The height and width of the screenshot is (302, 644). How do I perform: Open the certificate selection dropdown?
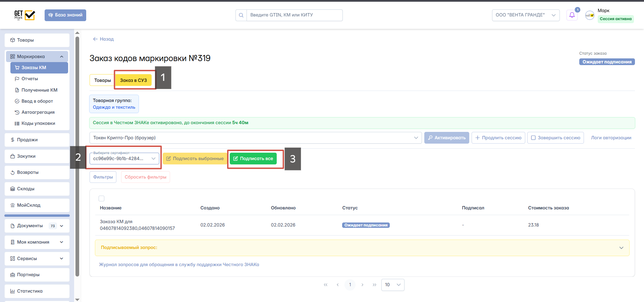pyautogui.click(x=124, y=158)
